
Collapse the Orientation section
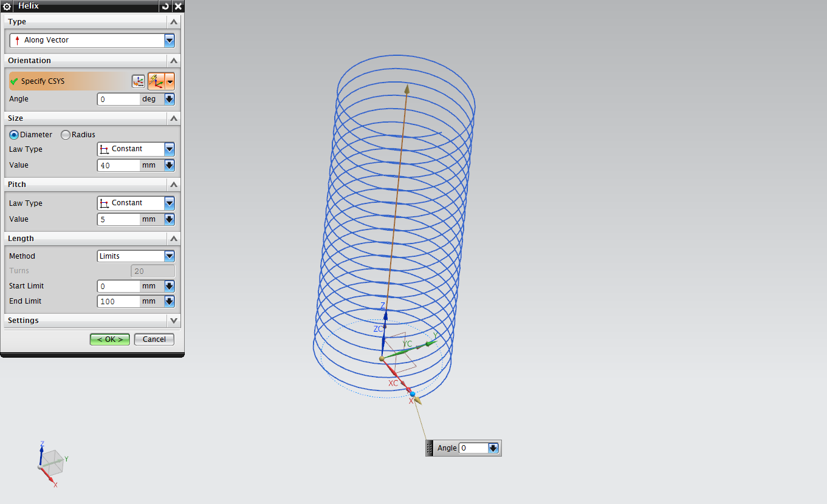(x=174, y=61)
